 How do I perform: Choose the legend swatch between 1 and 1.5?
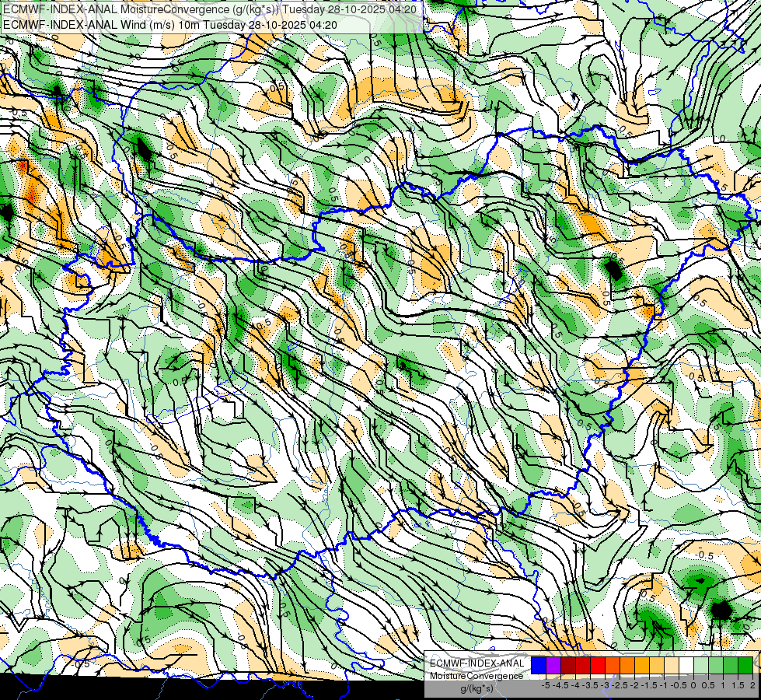[731, 665]
